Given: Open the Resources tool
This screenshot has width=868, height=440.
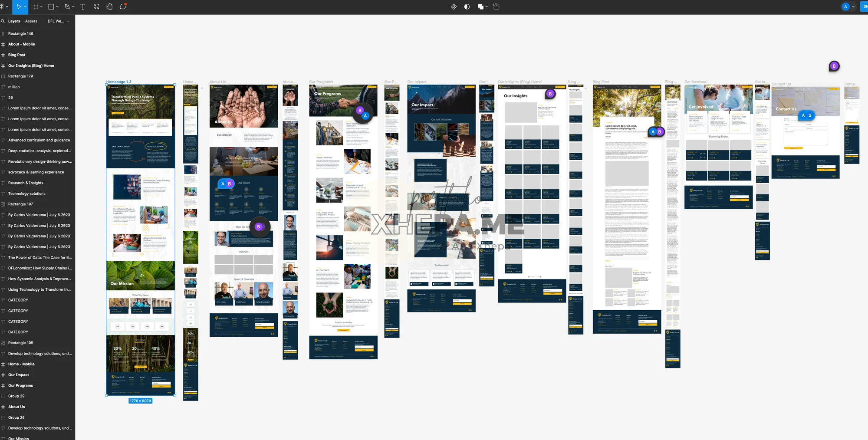Looking at the screenshot, I should (x=96, y=7).
